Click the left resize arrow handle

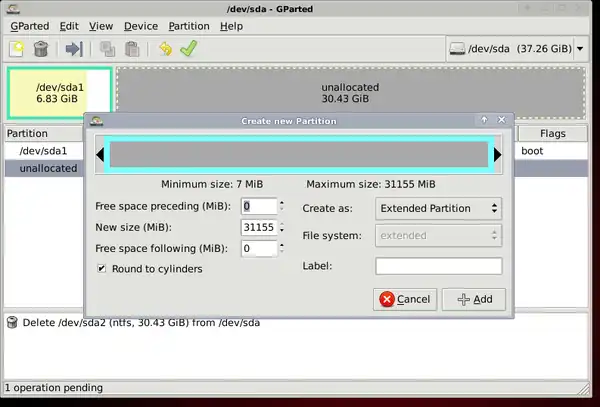pos(100,154)
